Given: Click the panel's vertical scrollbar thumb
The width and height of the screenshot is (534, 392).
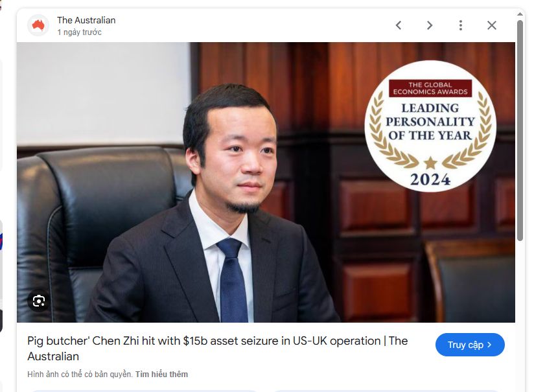Looking at the screenshot, I should coord(520,130).
